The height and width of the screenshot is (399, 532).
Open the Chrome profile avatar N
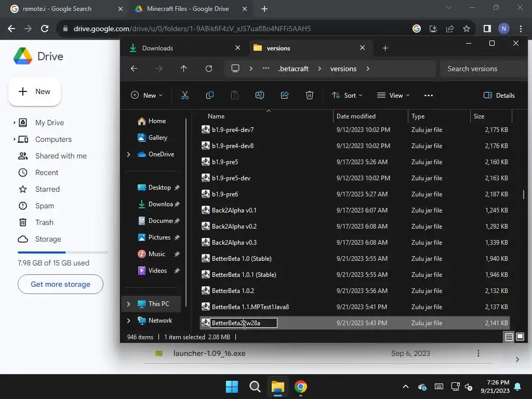504,29
